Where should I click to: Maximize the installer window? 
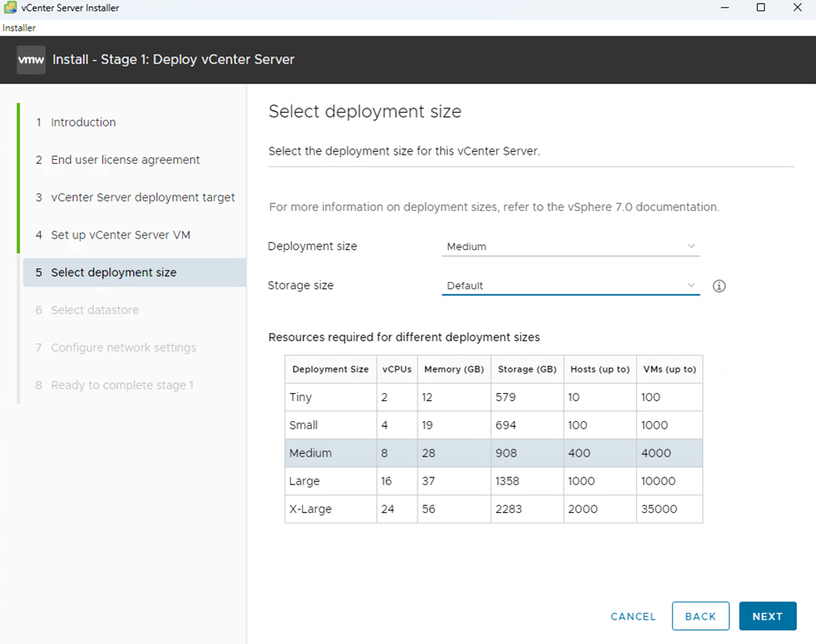760,8
